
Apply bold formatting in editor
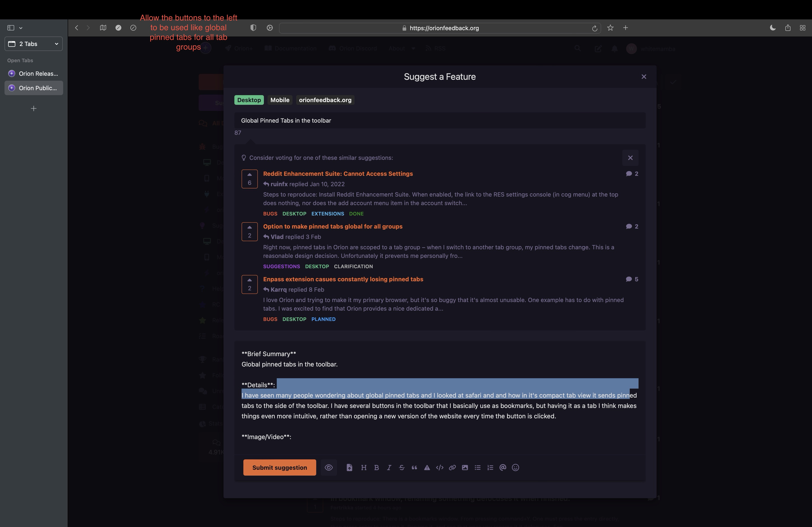377,468
